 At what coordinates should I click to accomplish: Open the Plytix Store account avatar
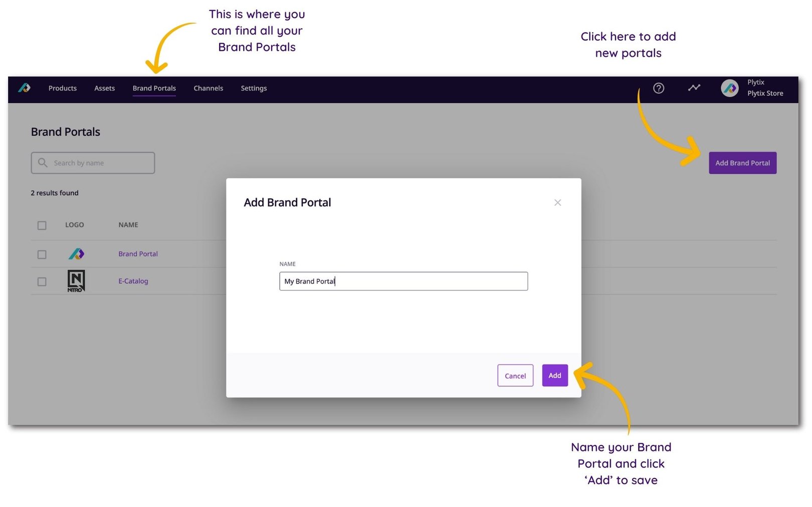730,88
